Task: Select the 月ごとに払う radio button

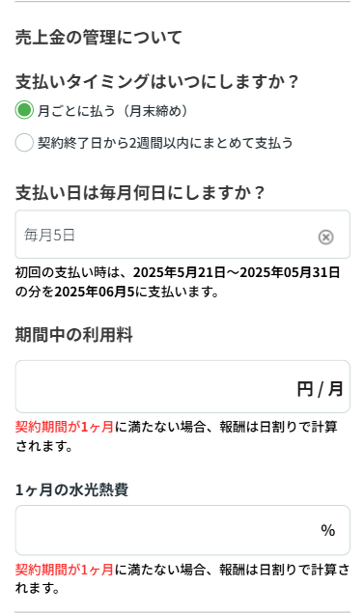Action: pos(24,110)
